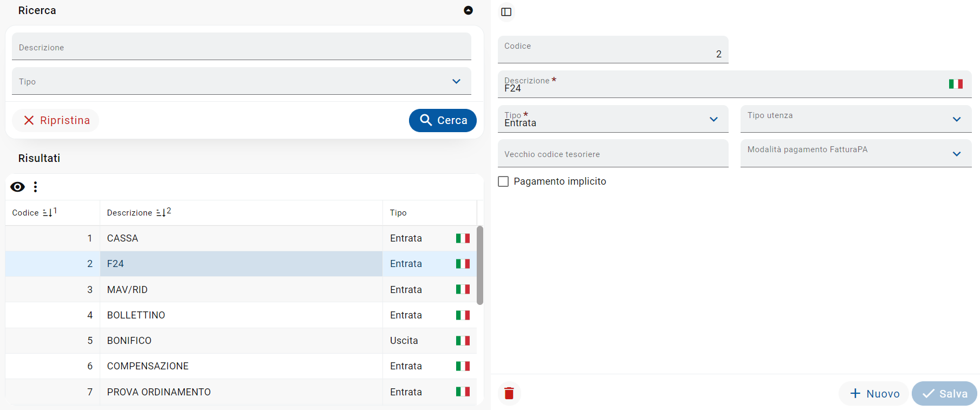
Task: Click the flag icon in BONIFICO row
Action: pos(462,341)
